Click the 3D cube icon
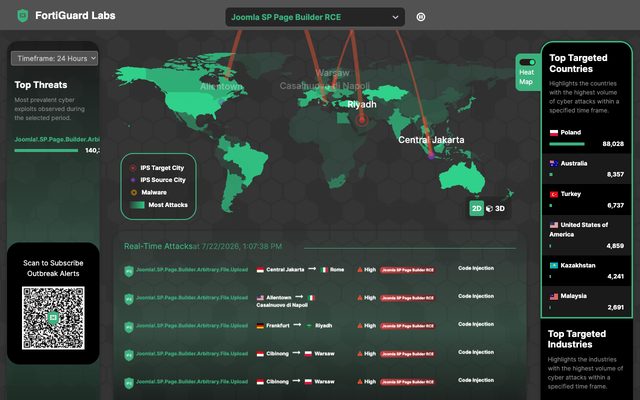 pyautogui.click(x=489, y=209)
